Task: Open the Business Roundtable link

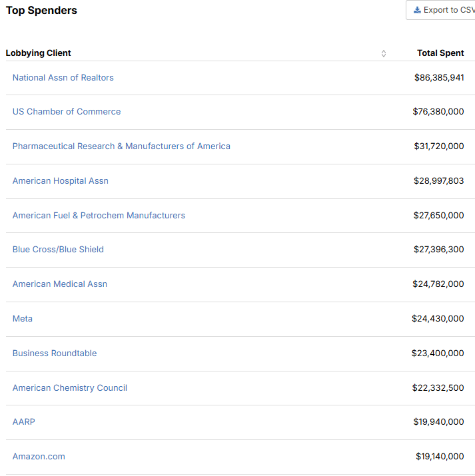Action: 55,353
